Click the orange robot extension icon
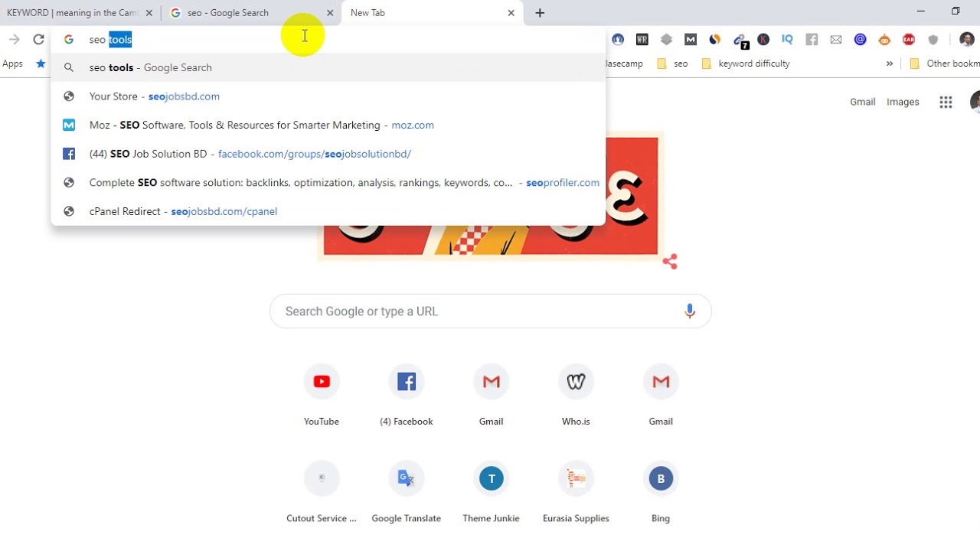980x551 pixels. coord(884,40)
